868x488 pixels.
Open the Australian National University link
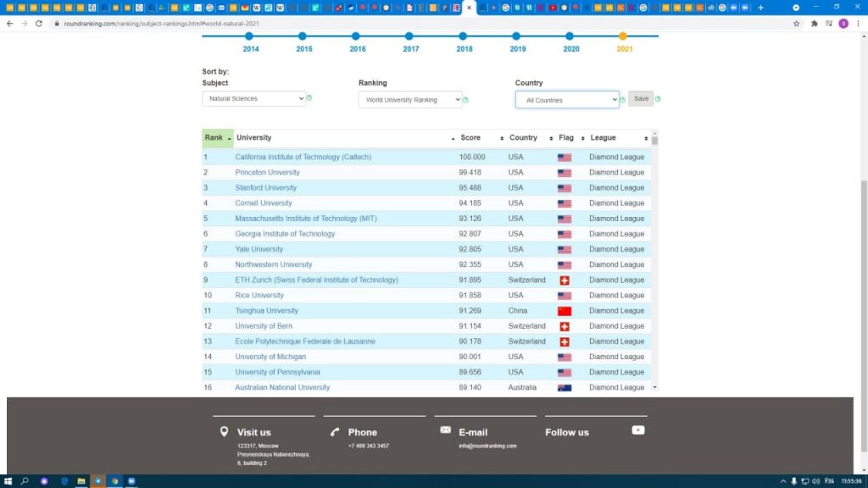(x=282, y=387)
